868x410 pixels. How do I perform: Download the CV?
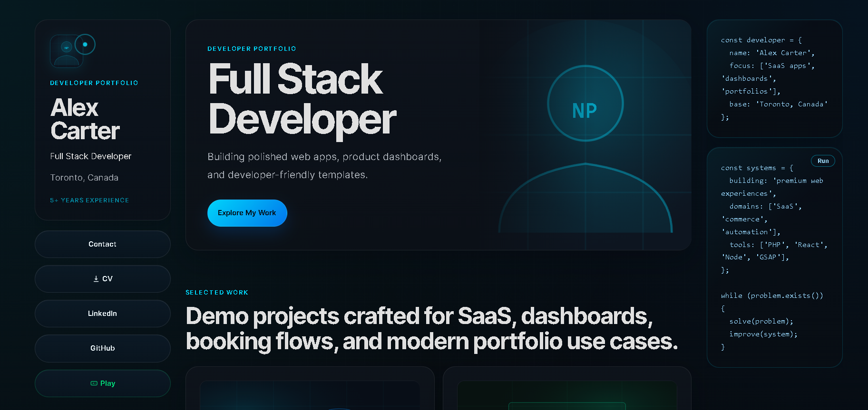click(x=102, y=279)
